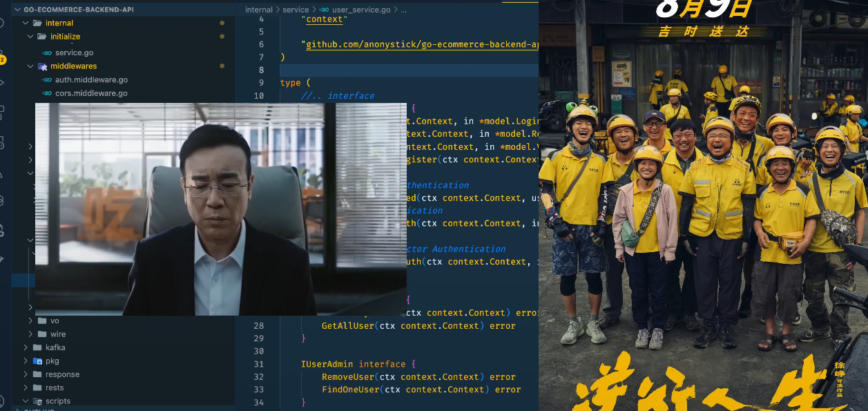Click the floating video overlay of the man

click(x=221, y=209)
